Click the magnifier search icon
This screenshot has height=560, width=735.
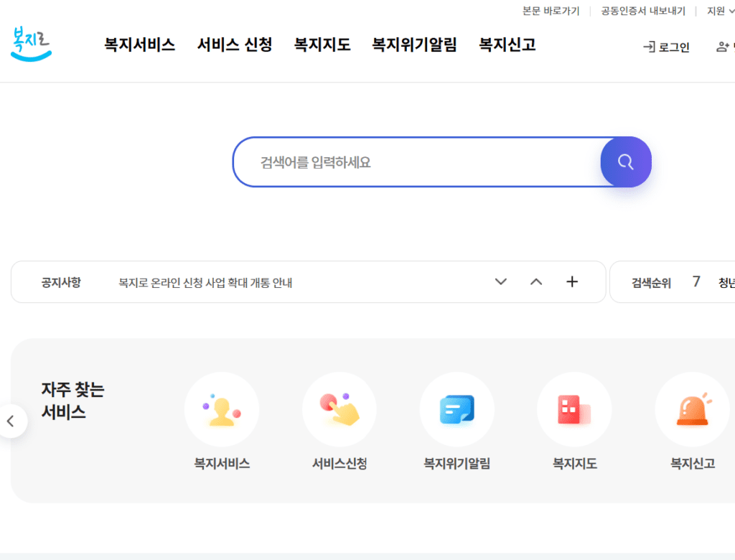(625, 162)
